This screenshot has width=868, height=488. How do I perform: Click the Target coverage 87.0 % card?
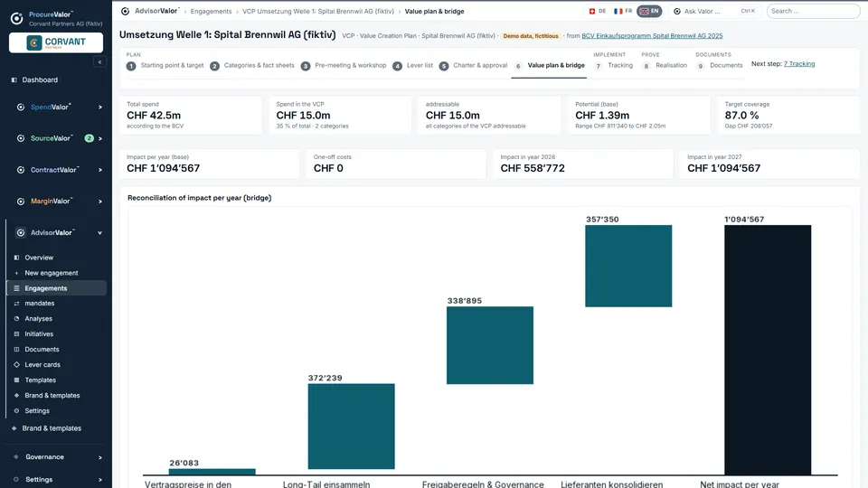(788, 115)
